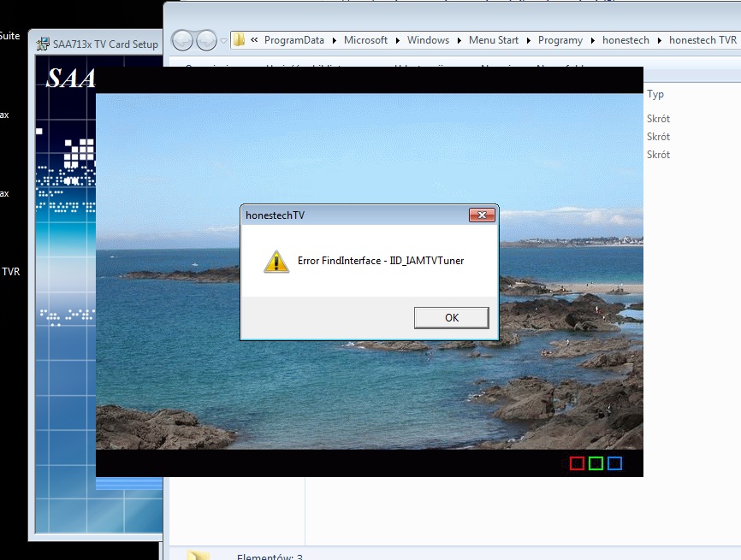This screenshot has width=741, height=560.
Task: Expand the arrow after ProgramData in path
Action: [334, 40]
